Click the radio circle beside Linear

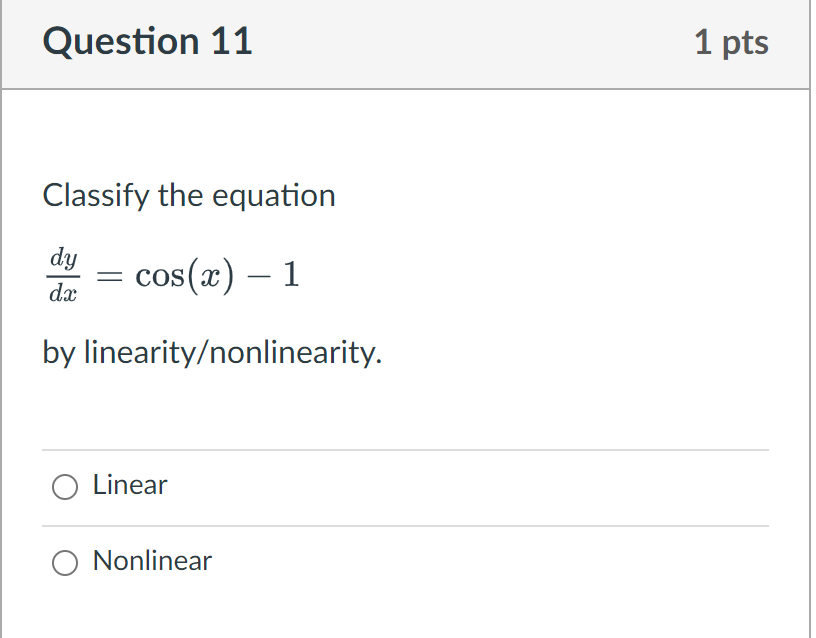[65, 486]
